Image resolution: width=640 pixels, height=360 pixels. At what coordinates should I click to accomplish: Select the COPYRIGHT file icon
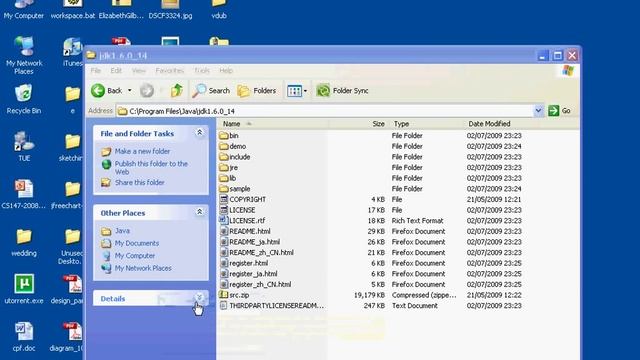pyautogui.click(x=223, y=199)
